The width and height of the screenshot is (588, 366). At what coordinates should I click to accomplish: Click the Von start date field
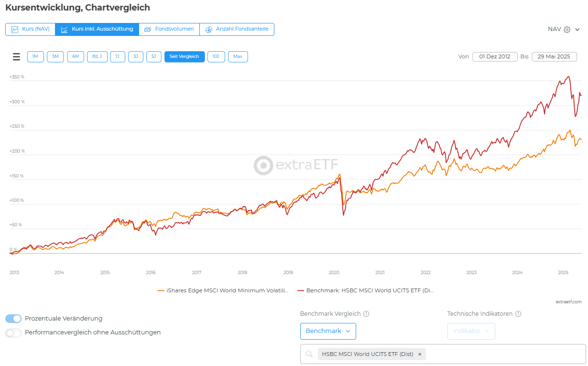coord(495,56)
